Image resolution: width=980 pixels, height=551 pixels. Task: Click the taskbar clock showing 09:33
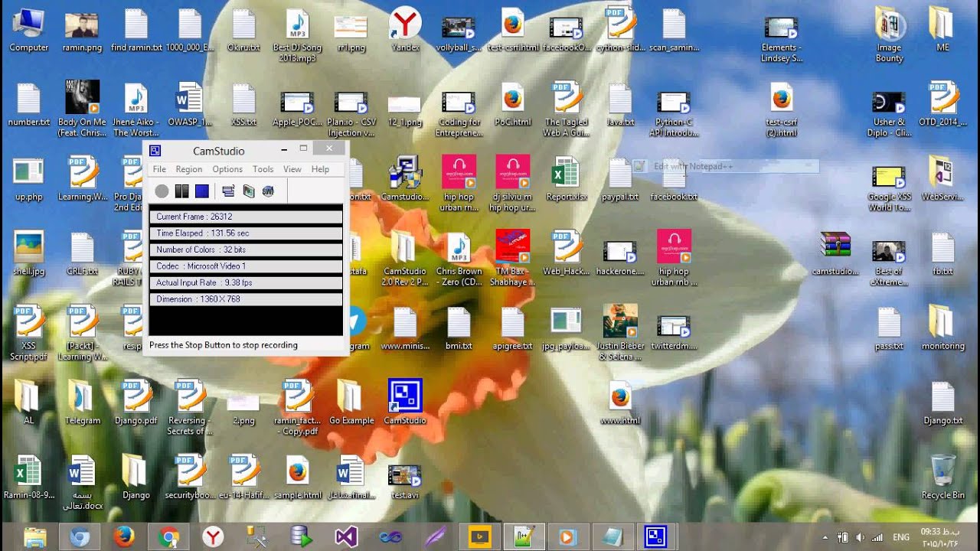click(x=939, y=537)
